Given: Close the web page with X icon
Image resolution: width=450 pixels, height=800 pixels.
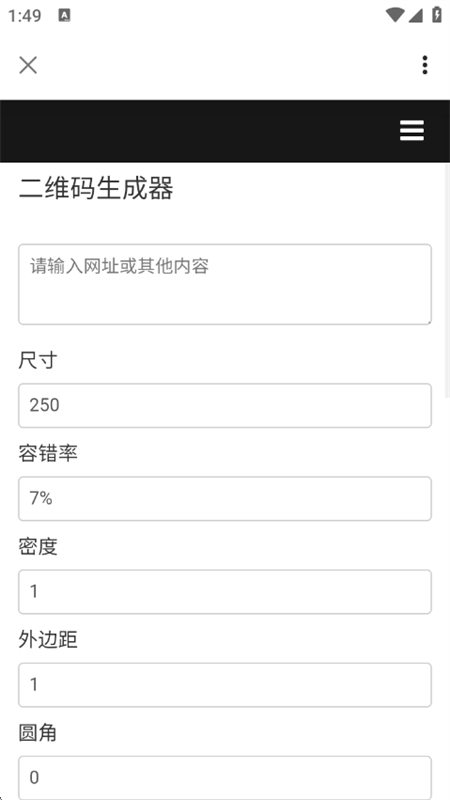Looking at the screenshot, I should point(28,65).
